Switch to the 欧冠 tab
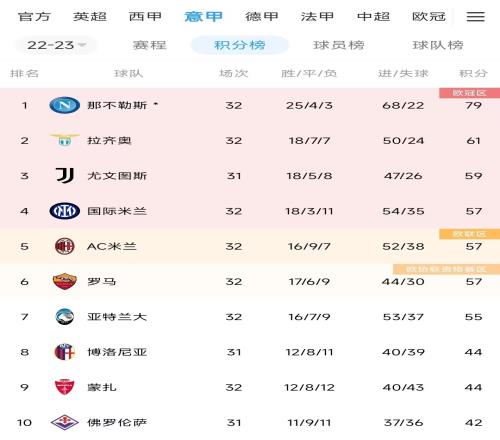 pyautogui.click(x=429, y=16)
